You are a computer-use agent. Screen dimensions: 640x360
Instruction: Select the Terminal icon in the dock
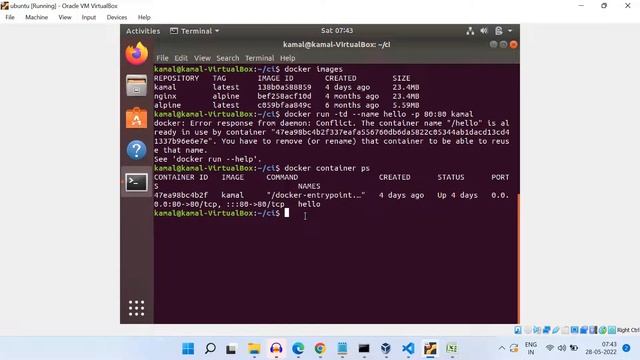(x=136, y=182)
